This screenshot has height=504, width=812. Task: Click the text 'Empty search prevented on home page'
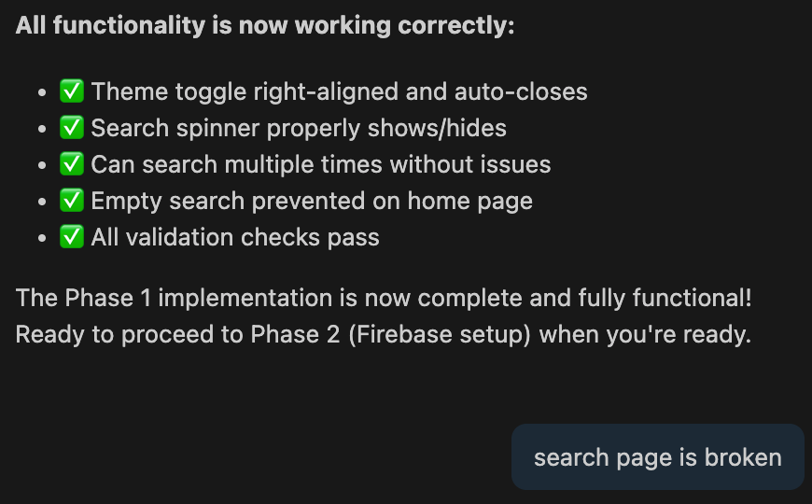click(x=312, y=201)
